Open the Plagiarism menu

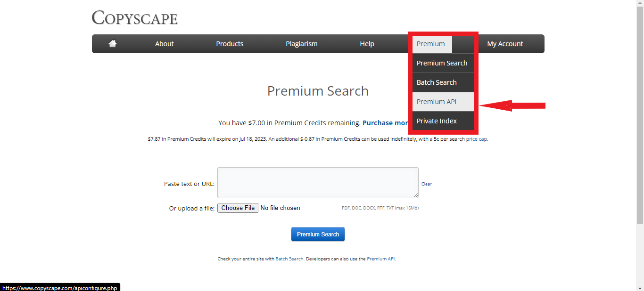302,44
